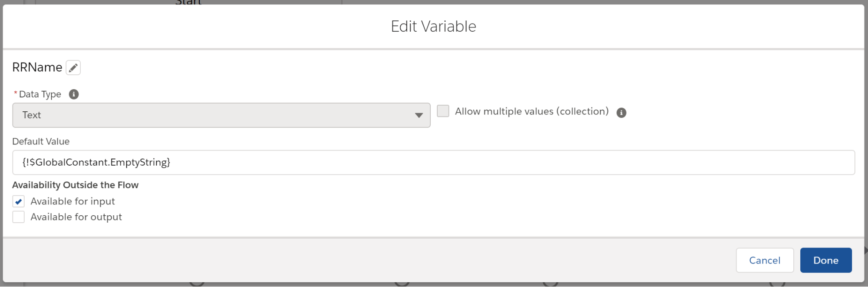Confirm changes with the Done button

coord(825,260)
